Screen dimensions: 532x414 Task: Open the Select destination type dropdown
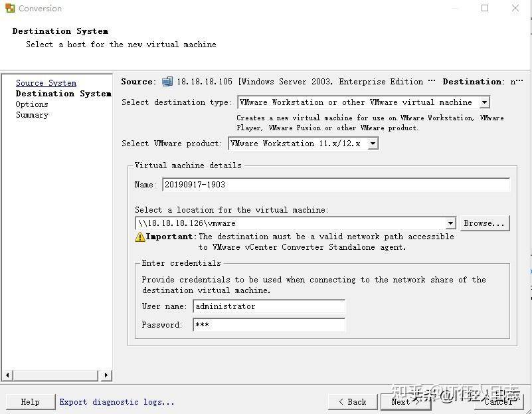[484, 102]
